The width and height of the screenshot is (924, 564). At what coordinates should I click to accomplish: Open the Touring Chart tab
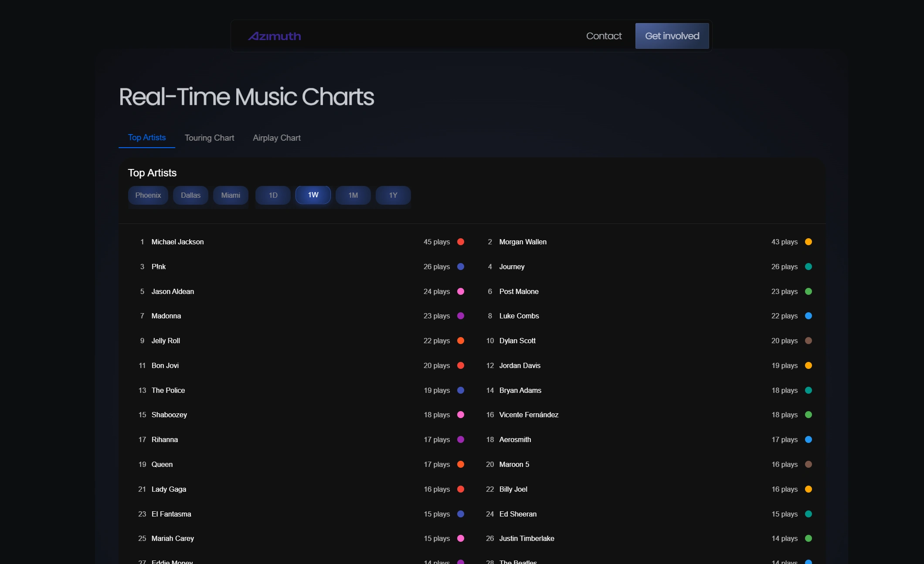(x=210, y=138)
